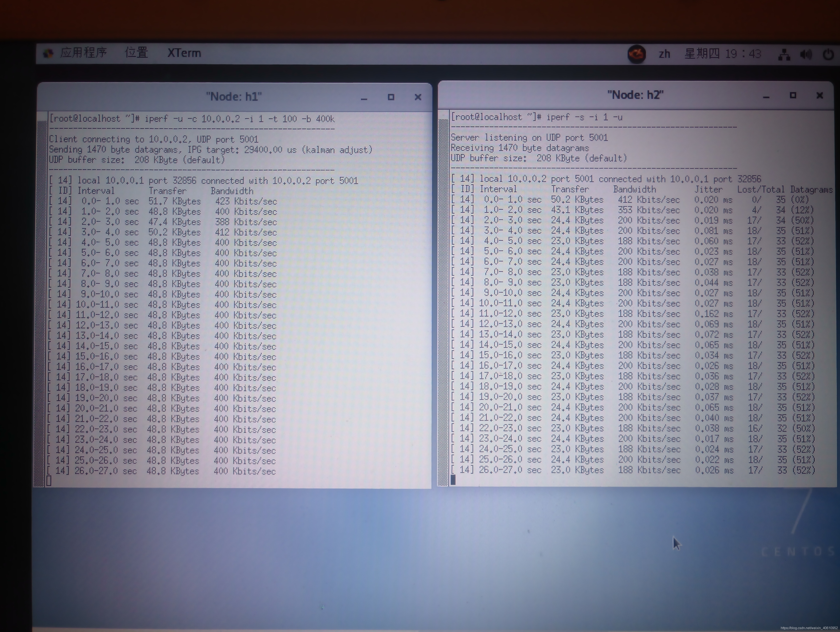Image resolution: width=840 pixels, height=632 pixels.
Task: Close the "Node: h2" xterm window
Action: [819, 95]
